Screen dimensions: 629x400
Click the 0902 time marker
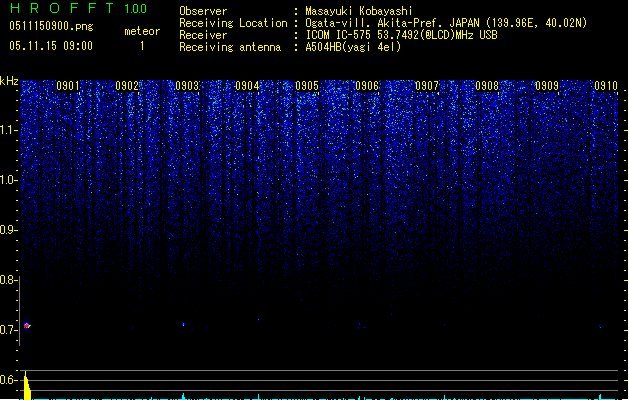(127, 86)
